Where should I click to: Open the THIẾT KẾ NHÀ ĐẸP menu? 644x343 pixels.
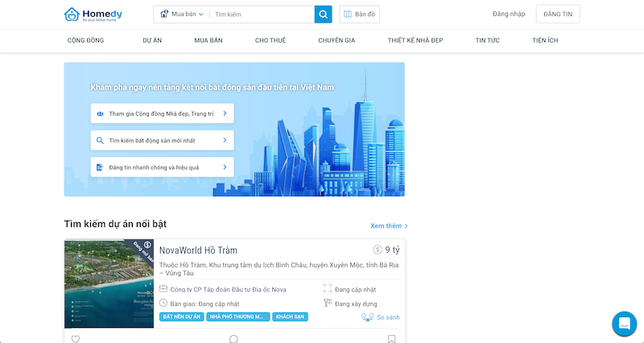pos(415,40)
